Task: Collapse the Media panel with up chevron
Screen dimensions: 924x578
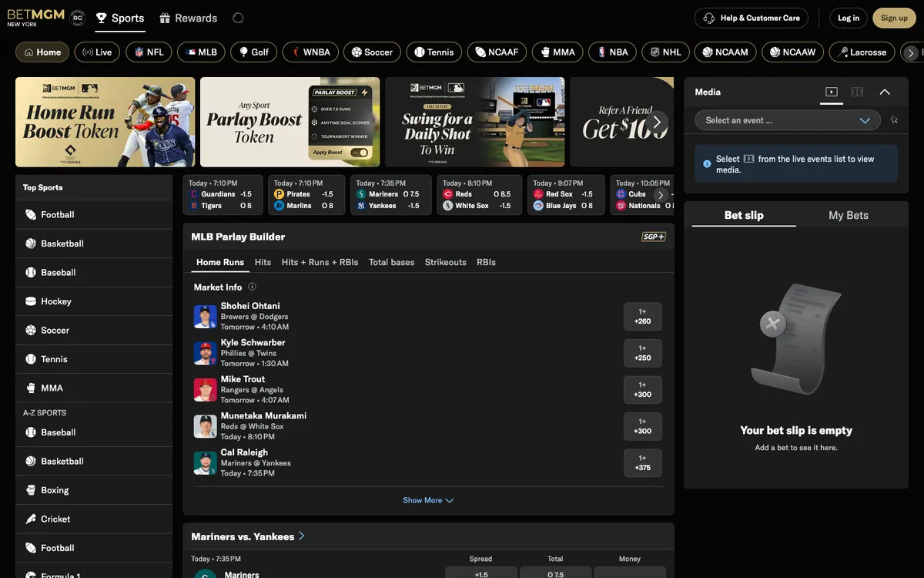Action: pos(885,92)
